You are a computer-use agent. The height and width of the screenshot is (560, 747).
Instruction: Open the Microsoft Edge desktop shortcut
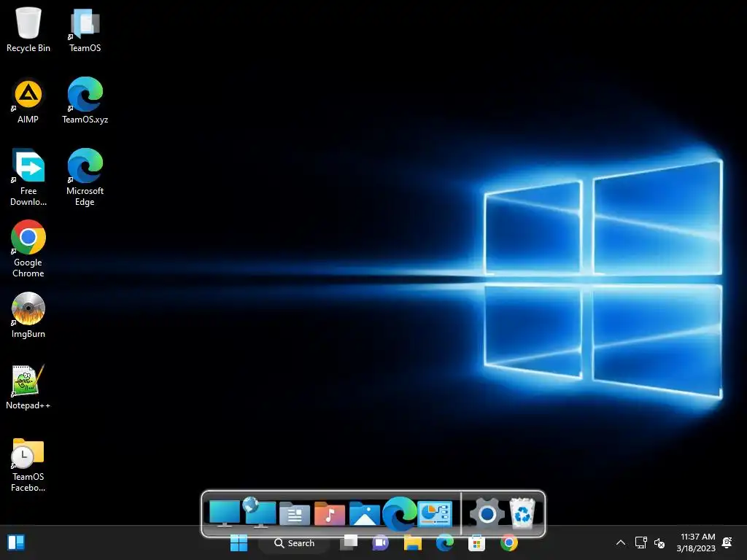coord(85,177)
